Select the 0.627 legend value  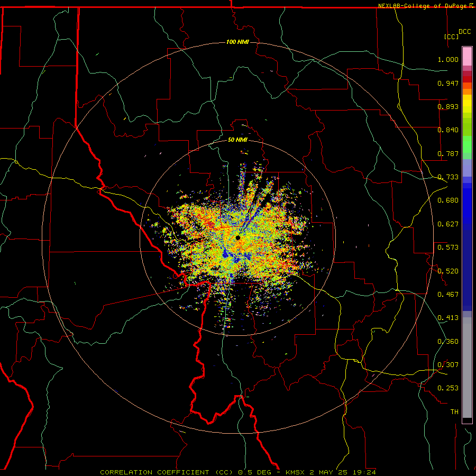tap(448, 224)
